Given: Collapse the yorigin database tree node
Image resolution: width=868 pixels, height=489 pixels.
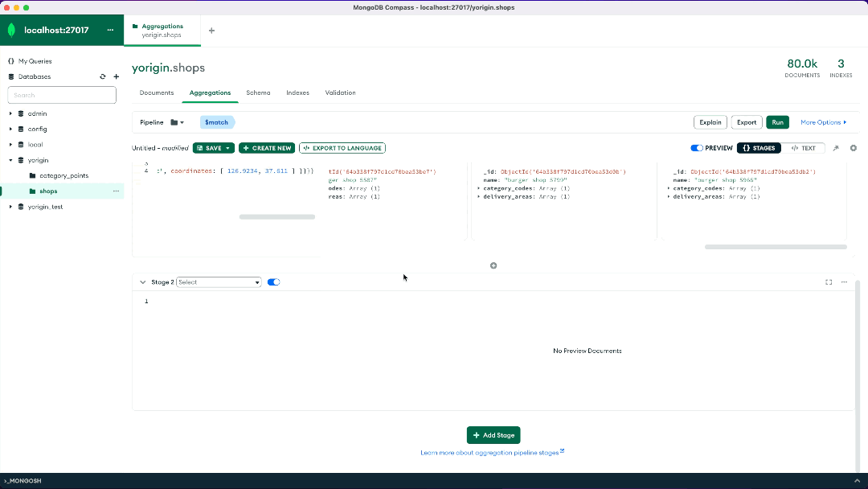Looking at the screenshot, I should (10, 160).
